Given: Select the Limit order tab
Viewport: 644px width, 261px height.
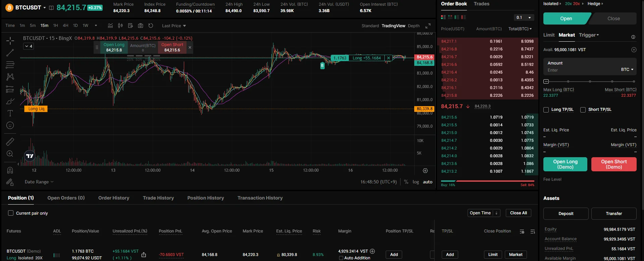Looking at the screenshot, I should 549,35.
